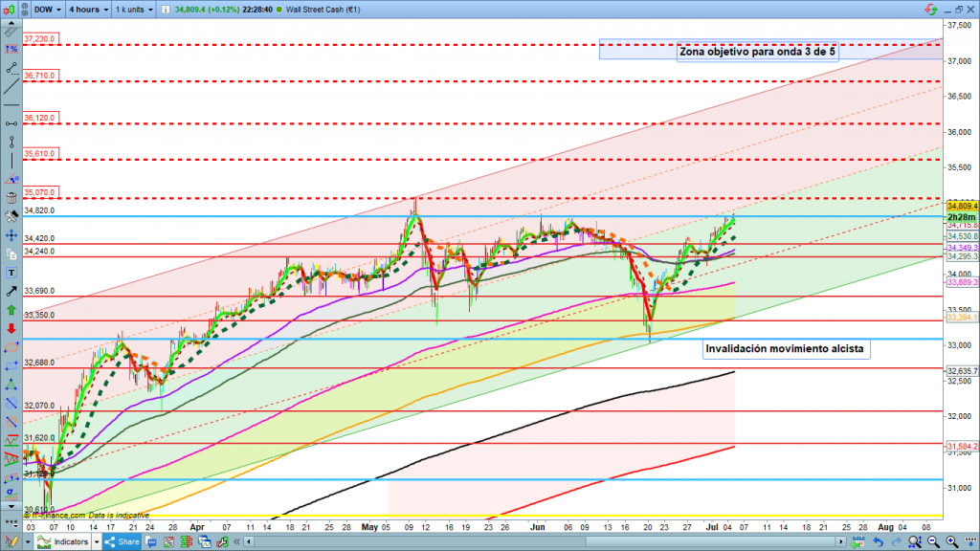Click 'Zona objetivo para onda 3 de 5' label
Viewport: 980px width, 551px height.
756,52
